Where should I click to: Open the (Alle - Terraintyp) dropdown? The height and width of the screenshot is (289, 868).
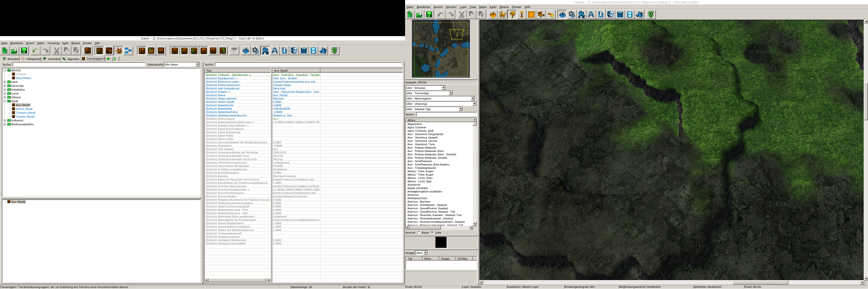pos(429,93)
